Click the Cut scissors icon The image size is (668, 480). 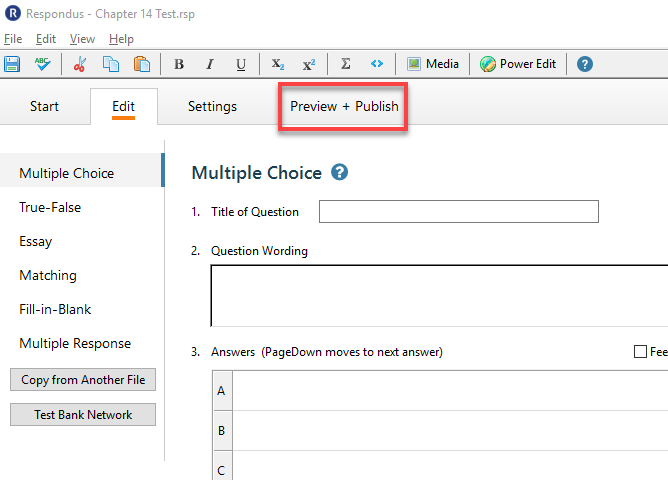[x=80, y=64]
